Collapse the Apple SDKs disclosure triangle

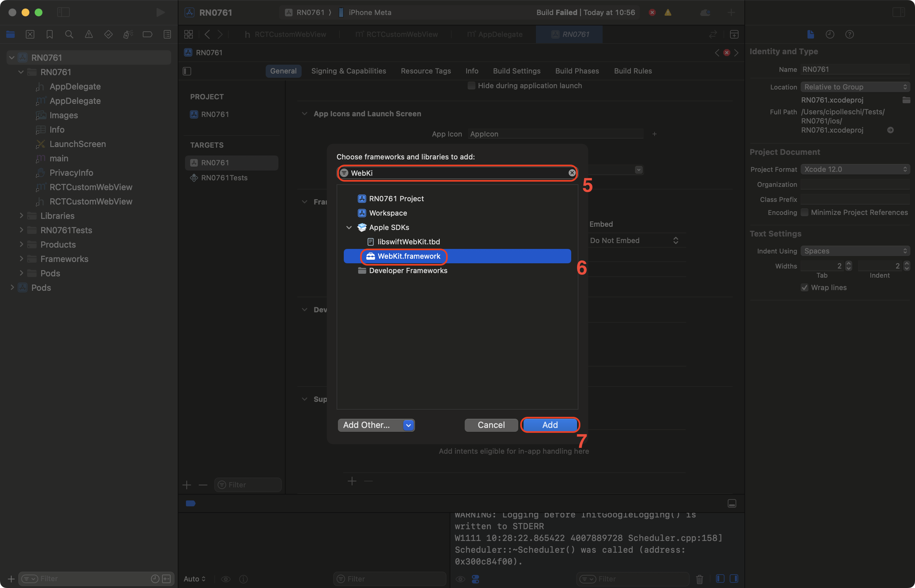(x=349, y=227)
